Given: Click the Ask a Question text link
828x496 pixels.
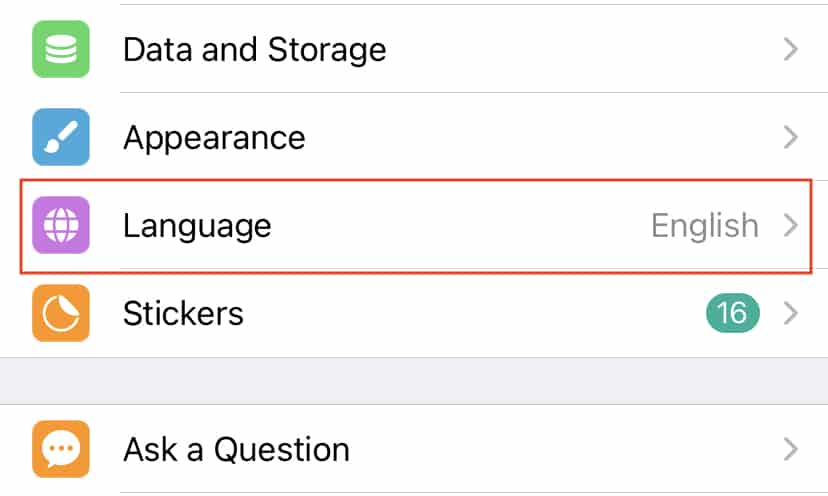Looking at the screenshot, I should coord(236,450).
